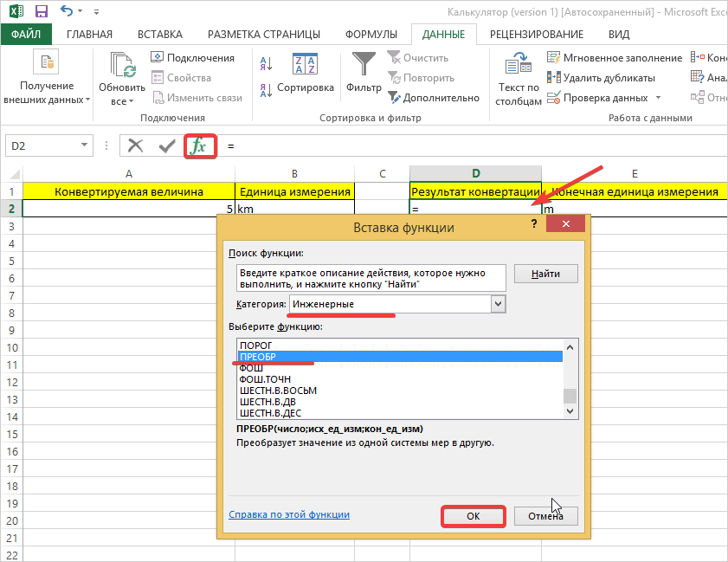Image resolution: width=728 pixels, height=562 pixels.
Task: Expand the Name Box dropdown arrow
Action: (85, 145)
